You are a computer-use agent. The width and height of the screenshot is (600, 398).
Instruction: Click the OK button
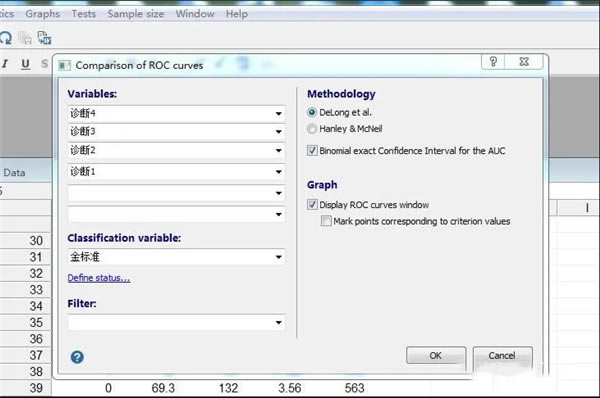pyautogui.click(x=436, y=356)
